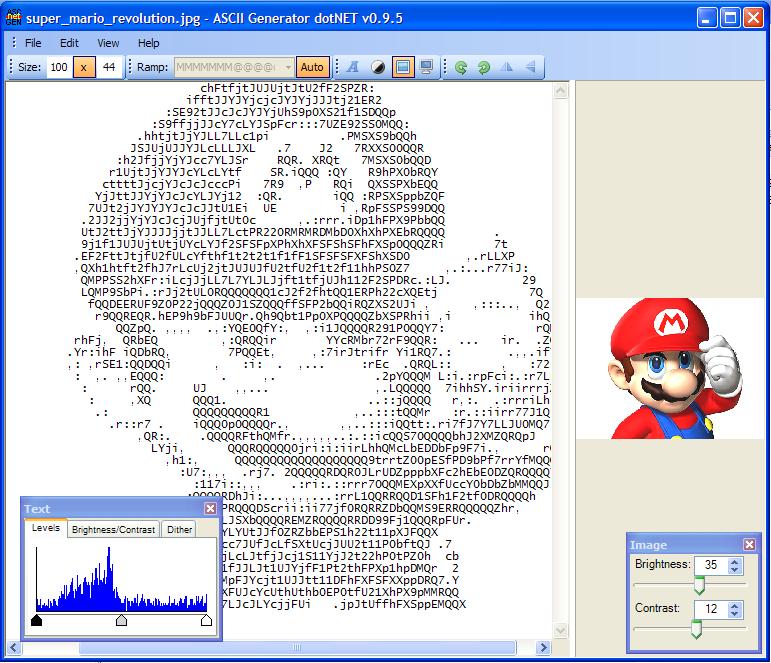Click the Size toolbar grip handle
The width and height of the screenshot is (771, 663).
pyautogui.click(x=11, y=67)
